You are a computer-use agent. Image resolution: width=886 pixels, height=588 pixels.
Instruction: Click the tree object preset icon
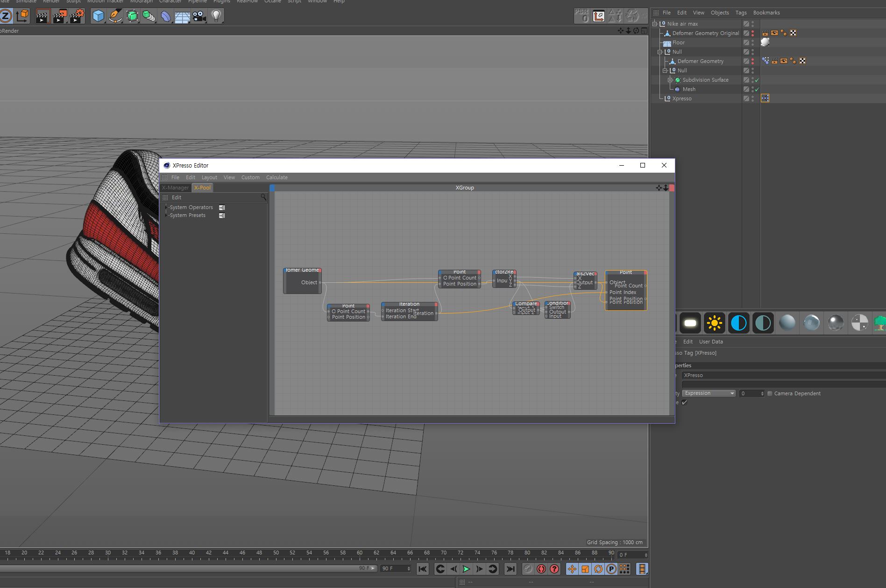point(879,323)
